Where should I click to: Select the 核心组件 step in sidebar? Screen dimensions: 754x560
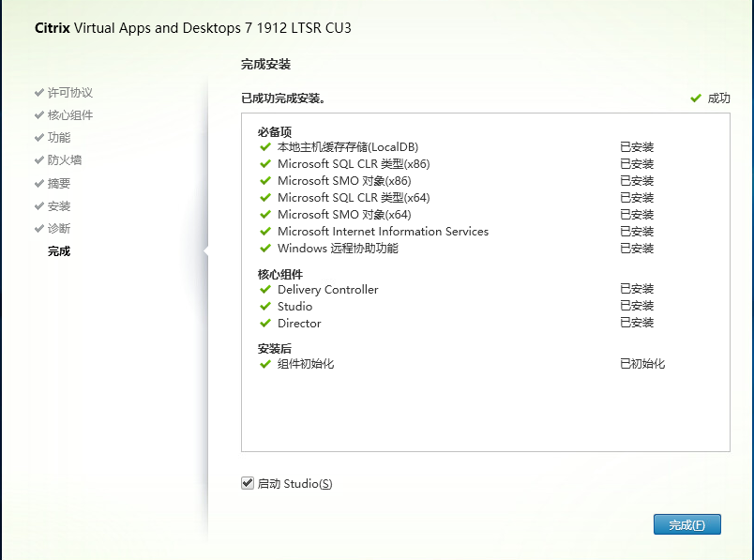69,115
